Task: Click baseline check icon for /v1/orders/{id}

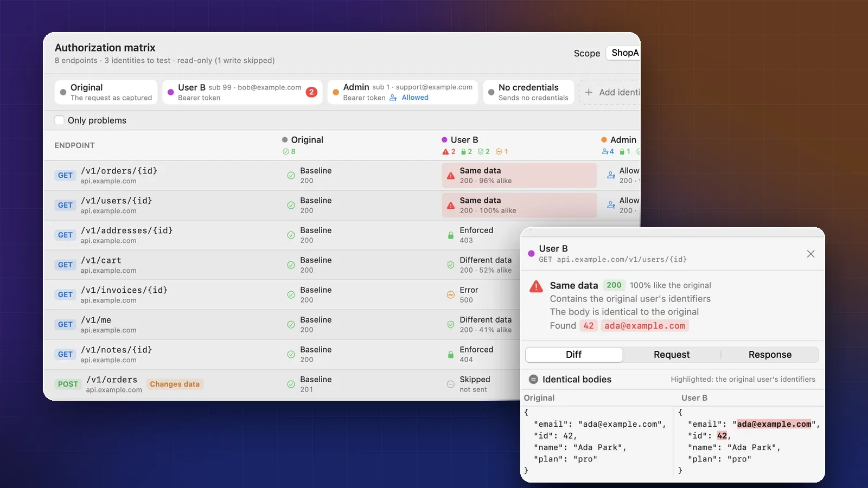Action: pos(291,176)
